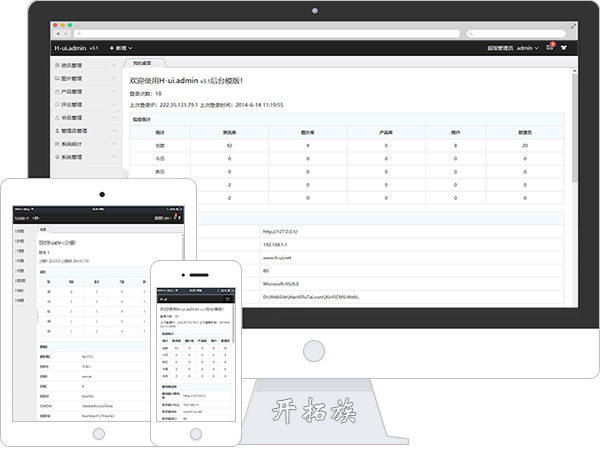Open the admin user dropdown
Image resolution: width=600 pixels, height=450 pixels.
(x=528, y=48)
